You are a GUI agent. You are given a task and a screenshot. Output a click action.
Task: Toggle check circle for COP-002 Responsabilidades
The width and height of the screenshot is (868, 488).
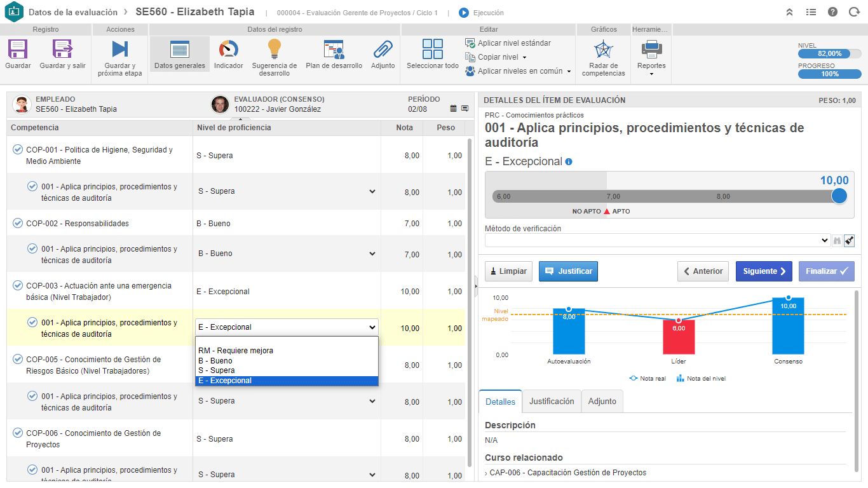coord(18,223)
